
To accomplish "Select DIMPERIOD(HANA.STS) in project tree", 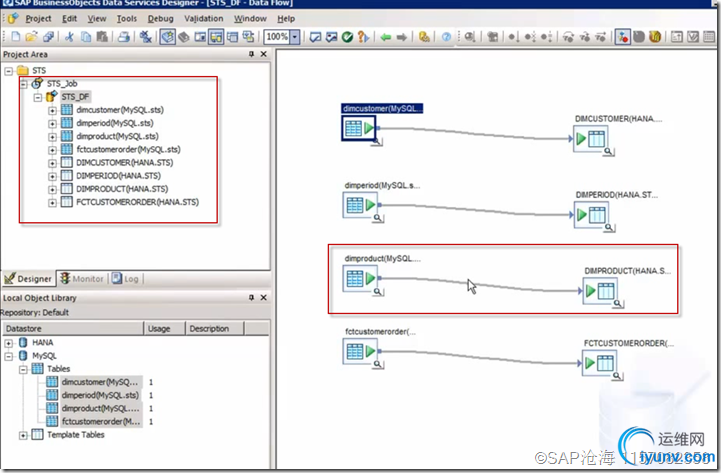I will [118, 176].
